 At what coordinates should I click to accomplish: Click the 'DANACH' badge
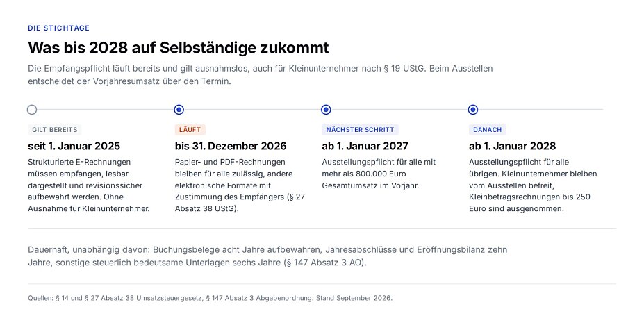488,130
